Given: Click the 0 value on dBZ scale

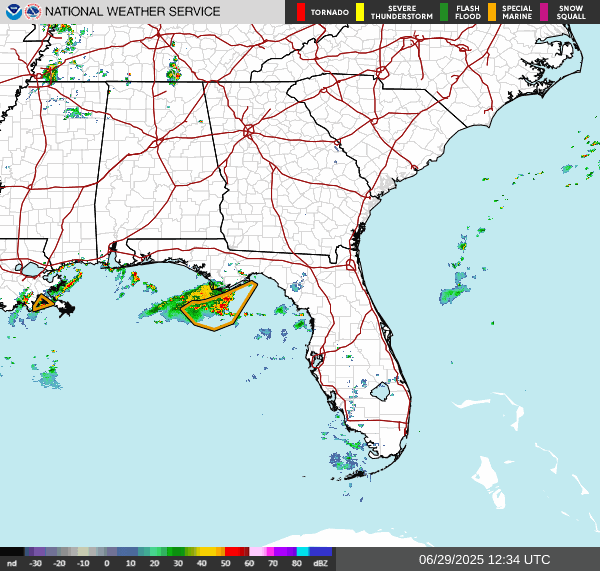Looking at the screenshot, I should [x=107, y=563].
